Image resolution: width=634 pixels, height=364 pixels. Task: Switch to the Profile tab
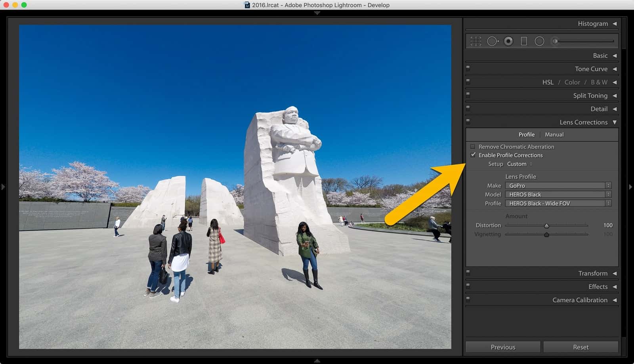(x=527, y=135)
